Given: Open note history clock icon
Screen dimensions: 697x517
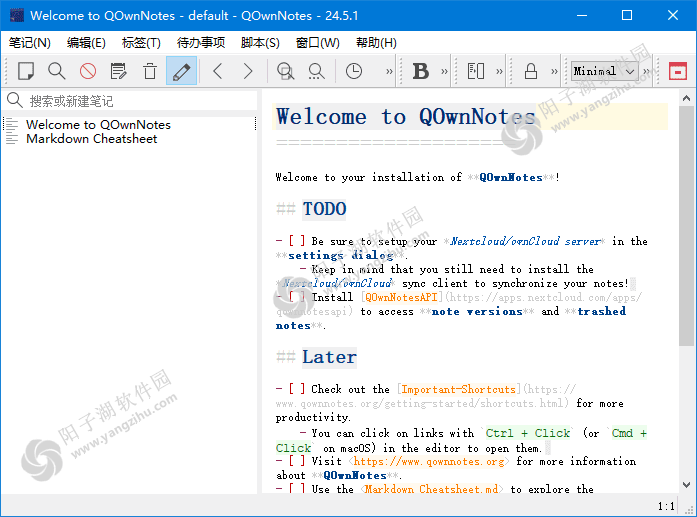Looking at the screenshot, I should pos(354,71).
